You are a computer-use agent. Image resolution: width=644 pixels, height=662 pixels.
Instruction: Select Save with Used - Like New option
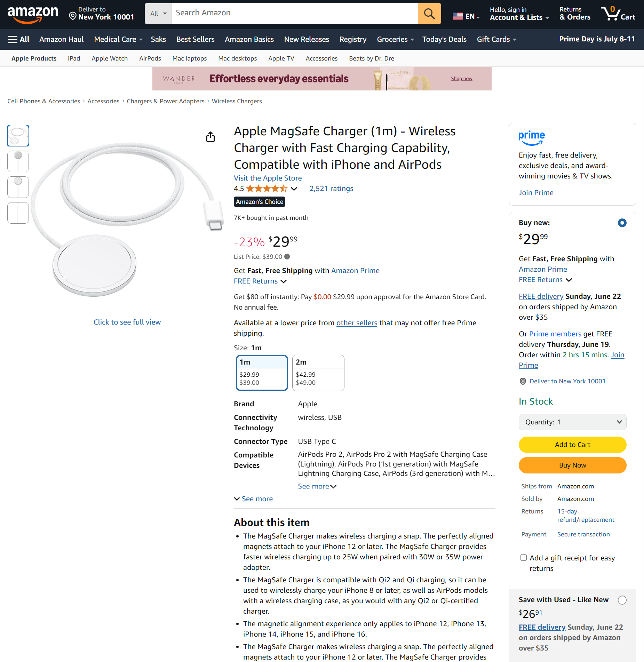622,600
